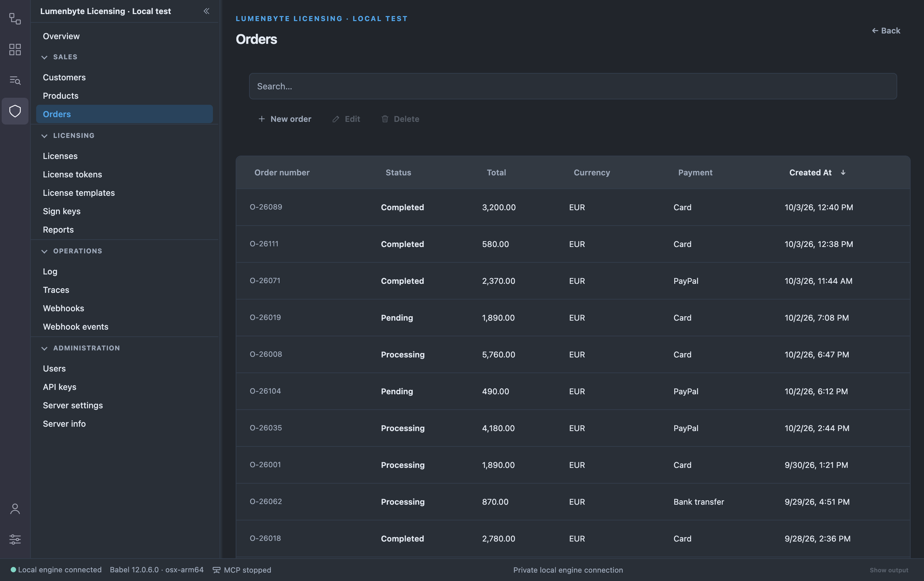The width and height of the screenshot is (924, 581).
Task: Click the Created At sort arrow
Action: coord(843,173)
